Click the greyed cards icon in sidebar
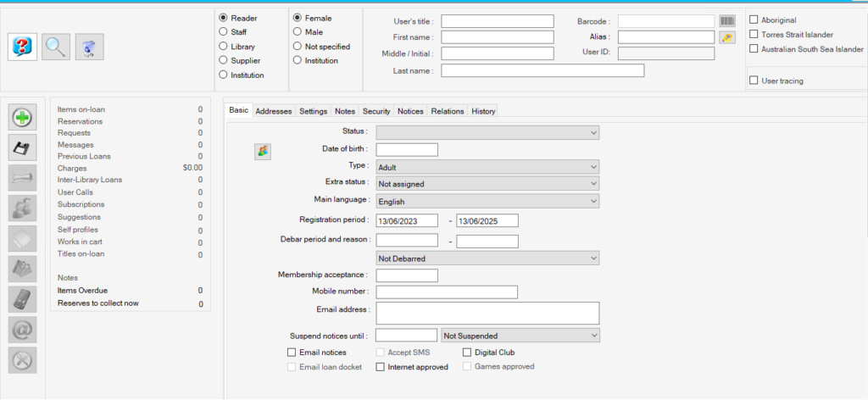The image size is (868, 400). coord(23,269)
